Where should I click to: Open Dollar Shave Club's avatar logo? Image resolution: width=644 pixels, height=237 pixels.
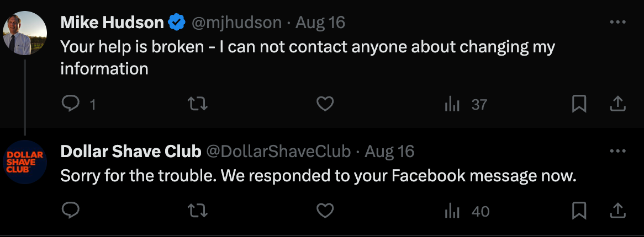pos(25,161)
